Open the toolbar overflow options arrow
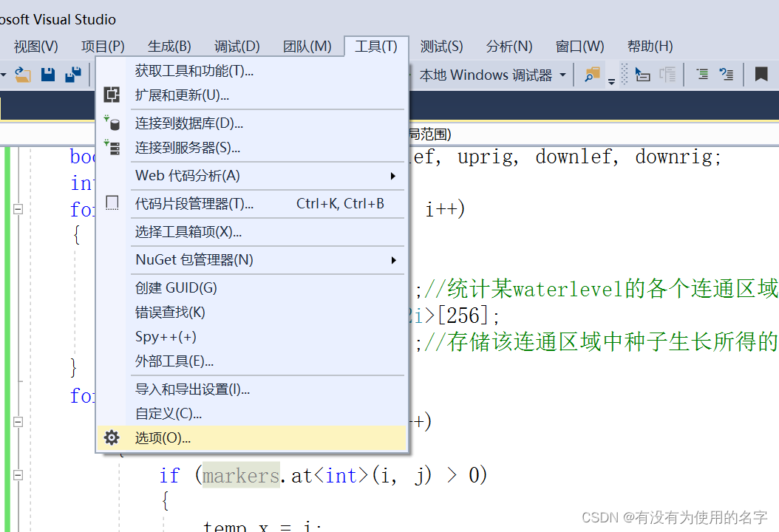 point(611,82)
